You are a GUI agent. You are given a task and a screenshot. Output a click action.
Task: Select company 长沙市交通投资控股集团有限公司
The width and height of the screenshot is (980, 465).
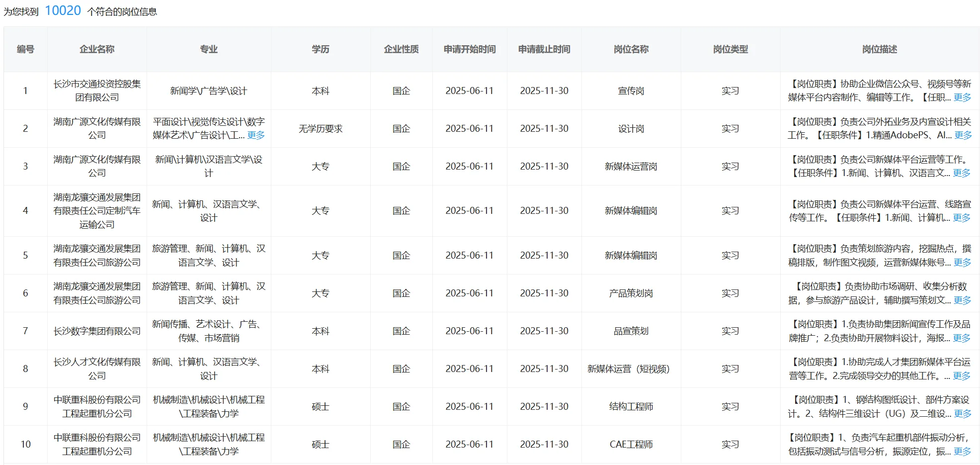click(97, 91)
